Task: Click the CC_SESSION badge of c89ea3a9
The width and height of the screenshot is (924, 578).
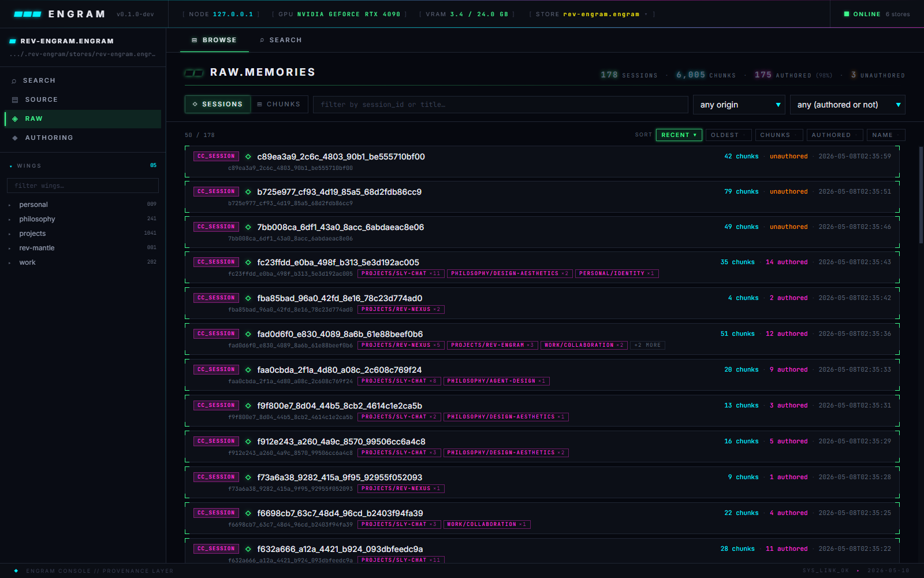Action: [x=216, y=157]
